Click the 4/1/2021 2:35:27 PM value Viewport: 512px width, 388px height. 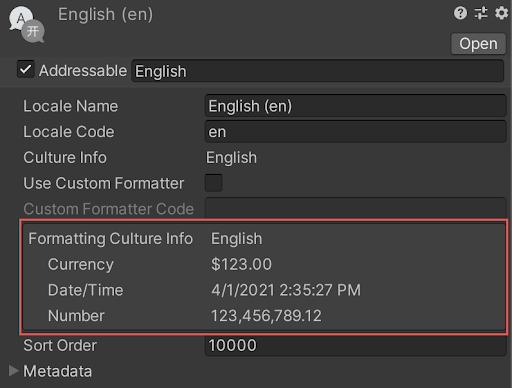click(286, 290)
